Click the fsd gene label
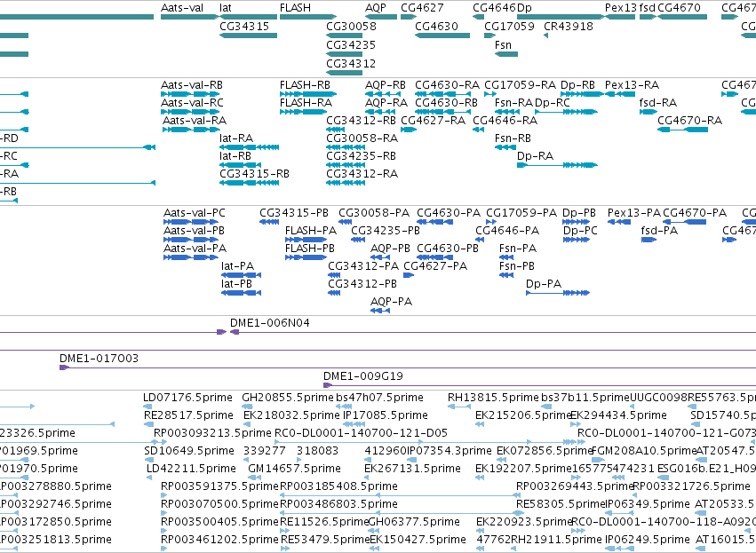 pos(647,8)
